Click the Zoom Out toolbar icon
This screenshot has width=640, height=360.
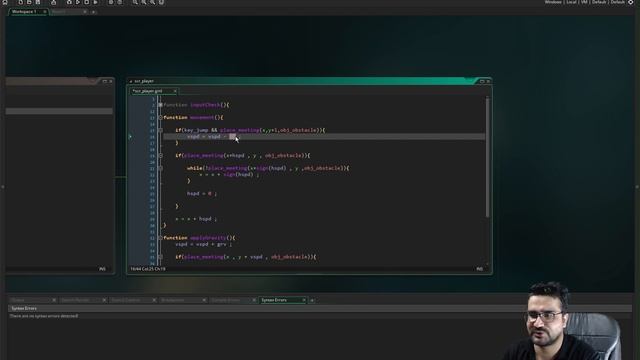(135, 2)
